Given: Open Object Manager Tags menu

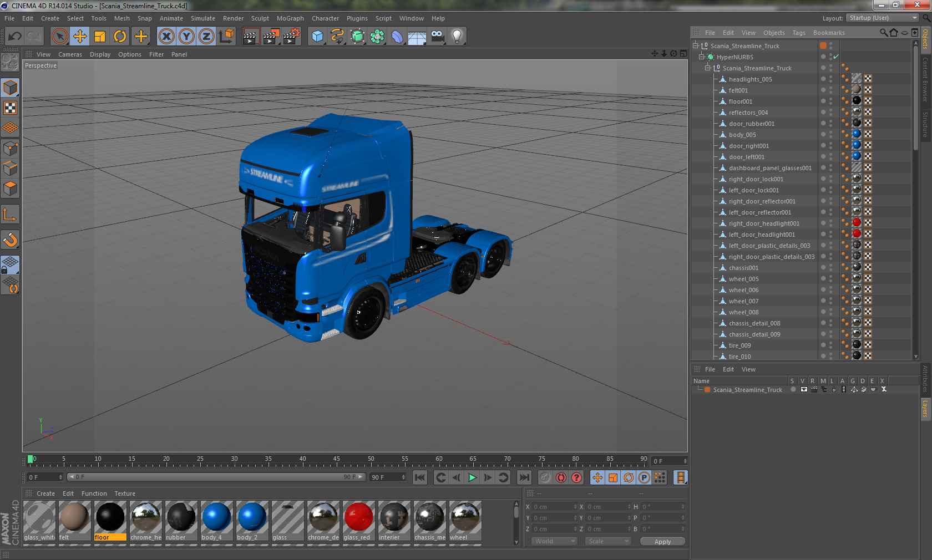Looking at the screenshot, I should point(799,33).
